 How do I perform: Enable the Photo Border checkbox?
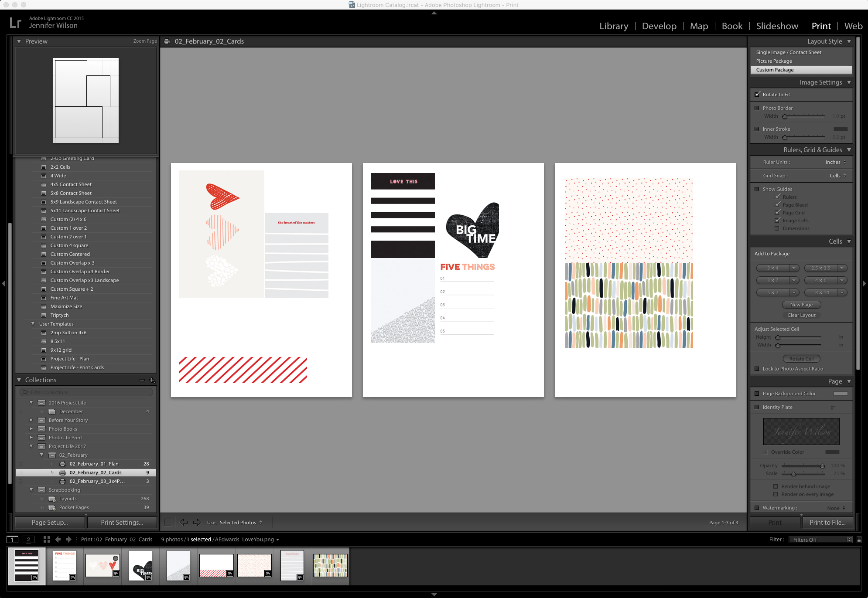tap(757, 108)
